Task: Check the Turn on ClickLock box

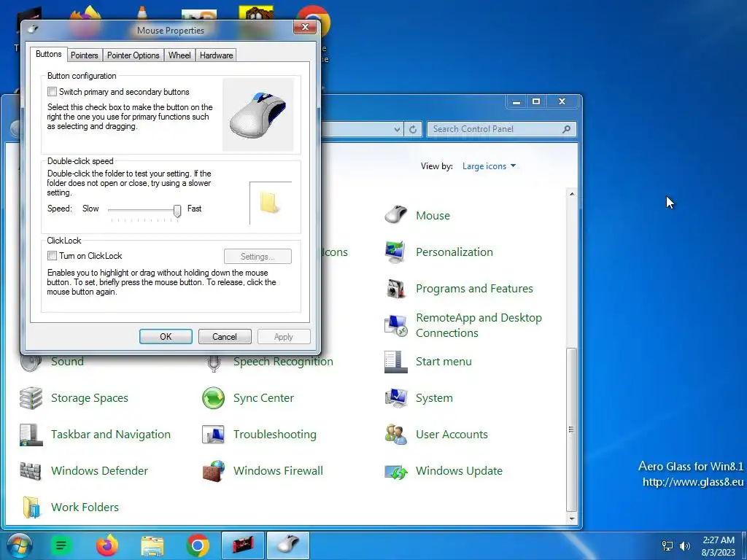Action: [x=52, y=256]
